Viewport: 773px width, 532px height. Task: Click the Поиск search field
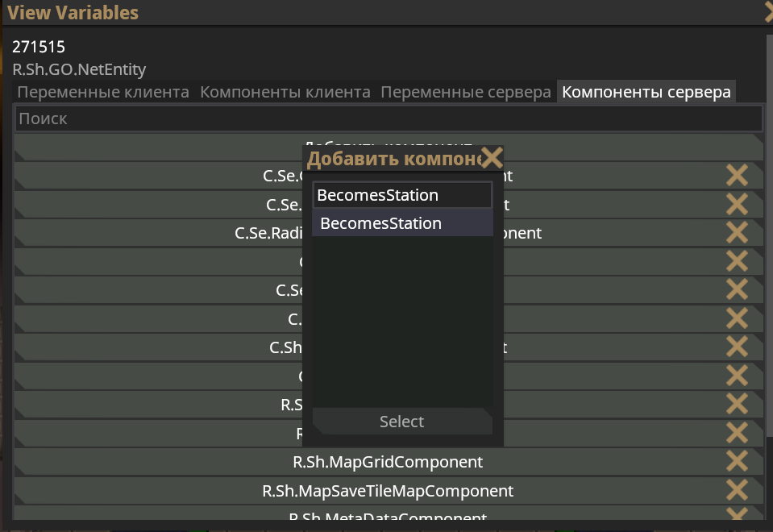click(x=388, y=118)
